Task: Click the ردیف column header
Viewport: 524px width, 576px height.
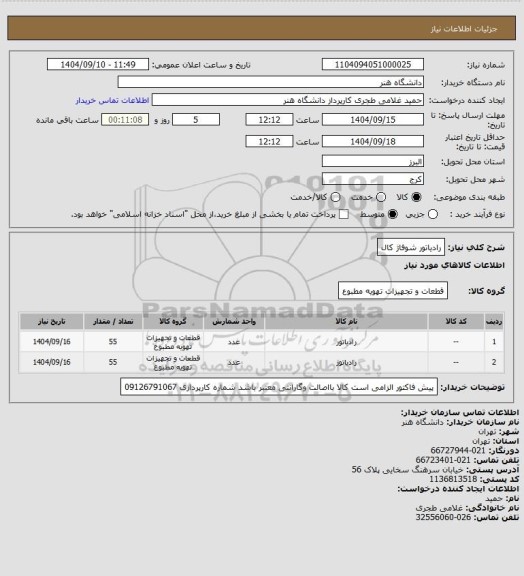Action: point(494,321)
